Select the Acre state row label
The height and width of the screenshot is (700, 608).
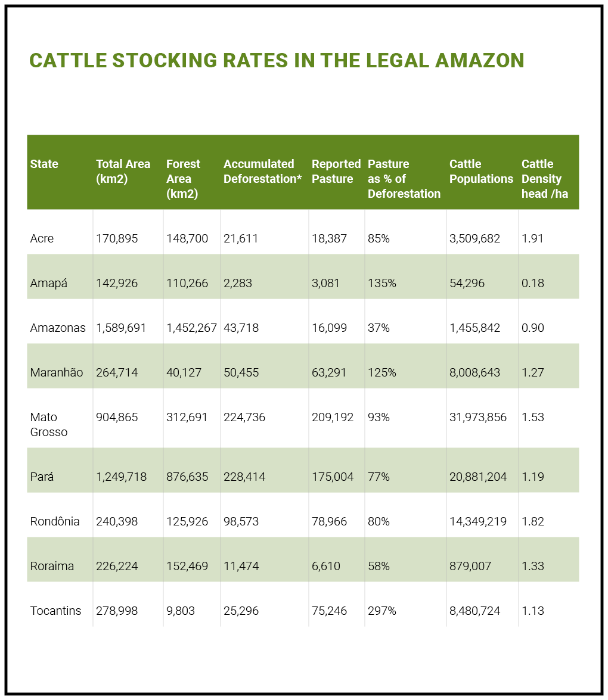(x=42, y=238)
